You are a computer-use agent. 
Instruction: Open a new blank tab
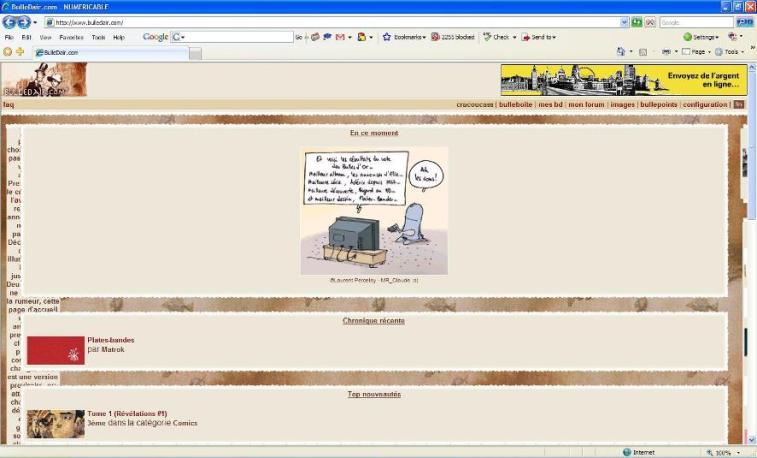click(195, 54)
